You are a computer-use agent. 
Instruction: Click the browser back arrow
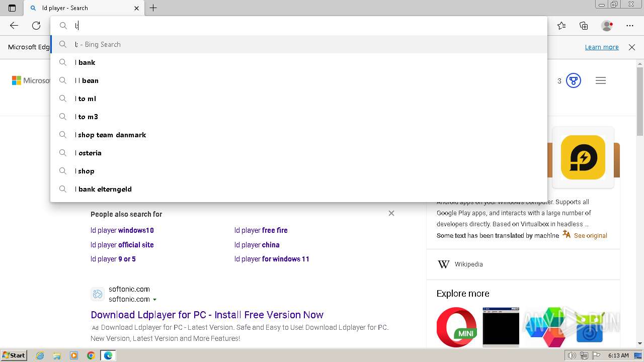tap(14, 26)
